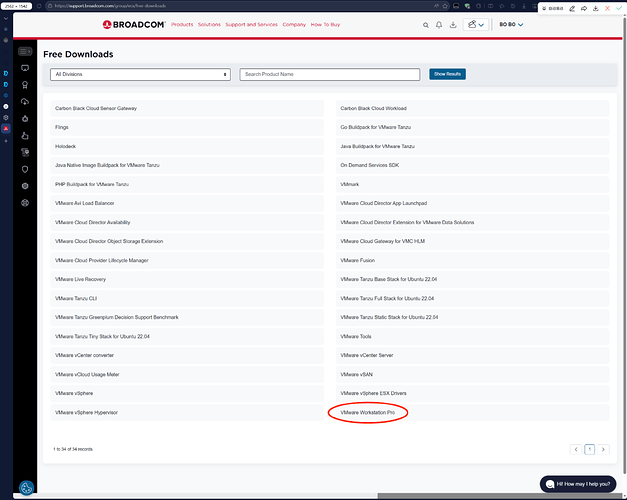Expand the cloud account switcher dropdown

click(x=476, y=25)
